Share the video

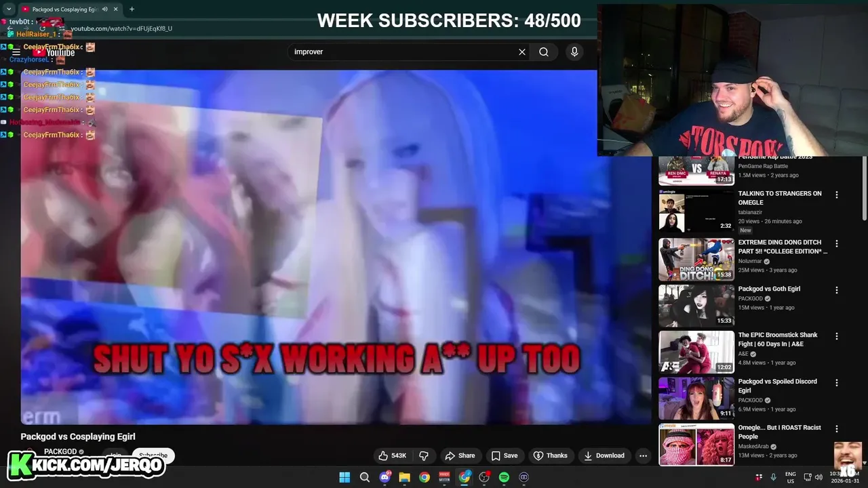pyautogui.click(x=460, y=455)
